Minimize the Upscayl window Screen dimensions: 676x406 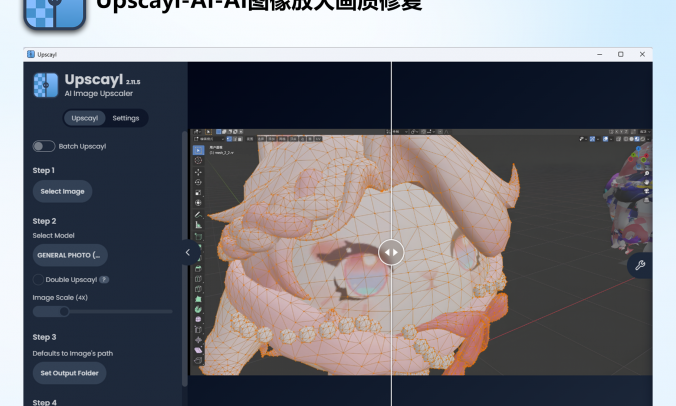point(600,54)
